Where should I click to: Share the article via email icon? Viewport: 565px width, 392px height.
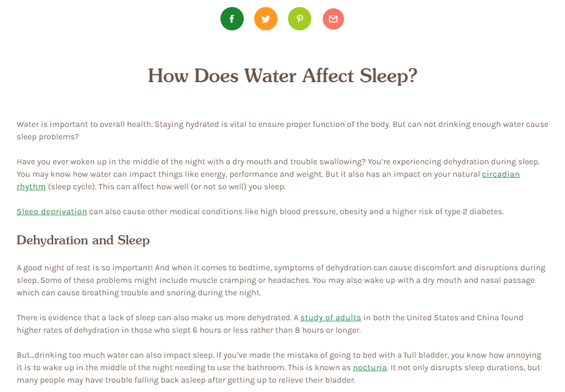pyautogui.click(x=333, y=19)
